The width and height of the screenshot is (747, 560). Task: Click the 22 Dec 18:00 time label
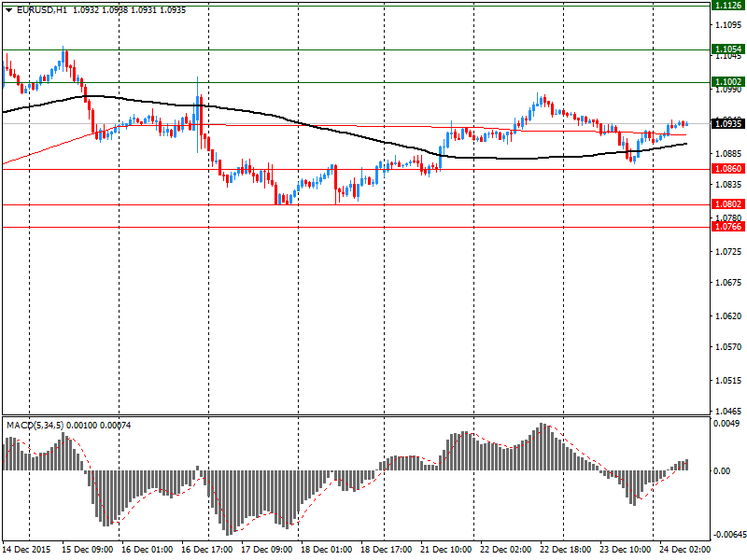tap(566, 550)
